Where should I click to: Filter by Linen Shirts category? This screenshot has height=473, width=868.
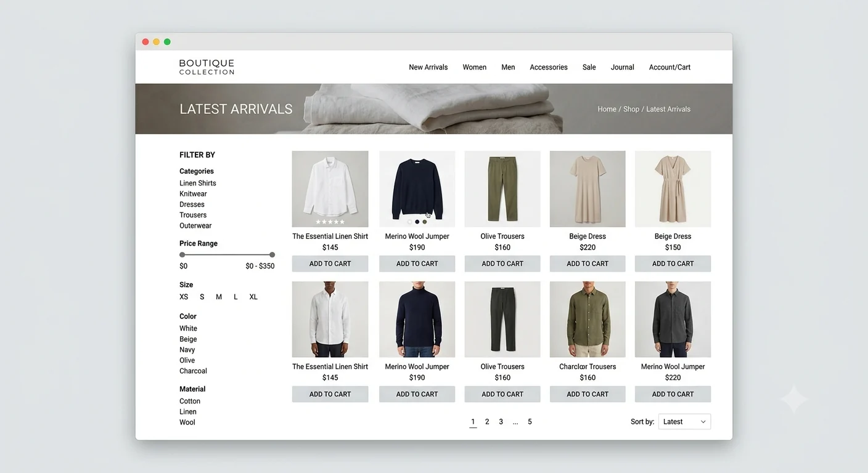[x=198, y=183]
